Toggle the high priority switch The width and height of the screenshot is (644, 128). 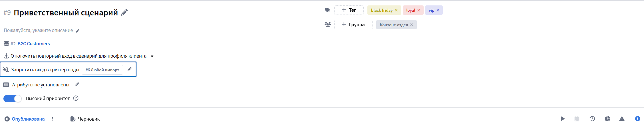tap(12, 98)
